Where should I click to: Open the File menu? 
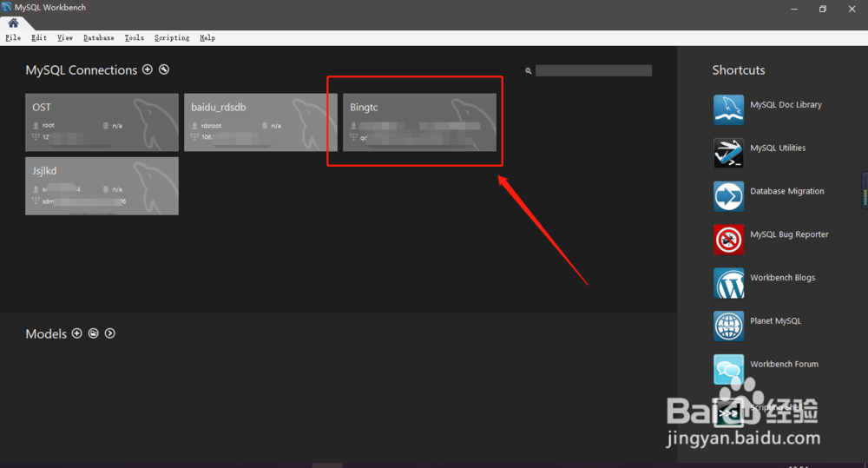point(13,37)
